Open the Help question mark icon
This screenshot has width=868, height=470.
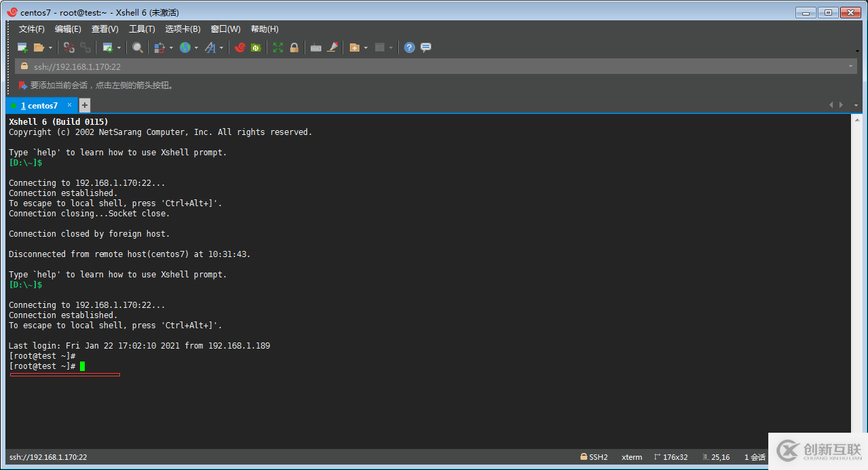(x=409, y=47)
